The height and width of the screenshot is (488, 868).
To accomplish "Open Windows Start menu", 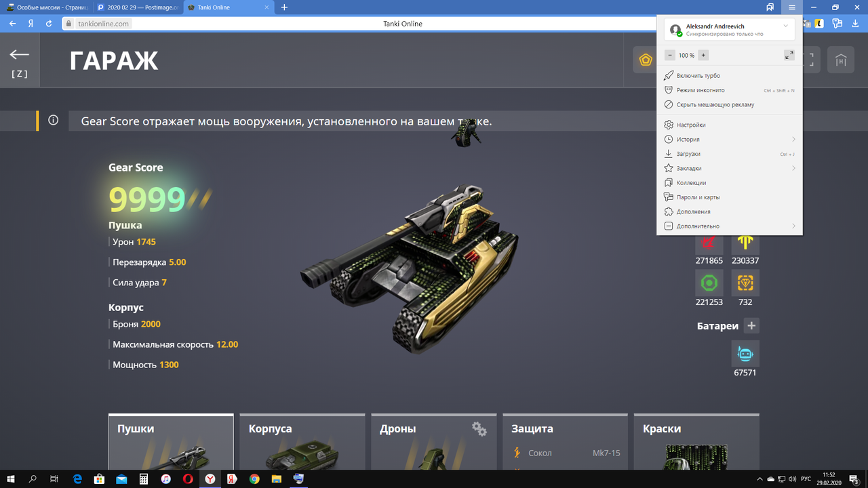I will pyautogui.click(x=11, y=479).
